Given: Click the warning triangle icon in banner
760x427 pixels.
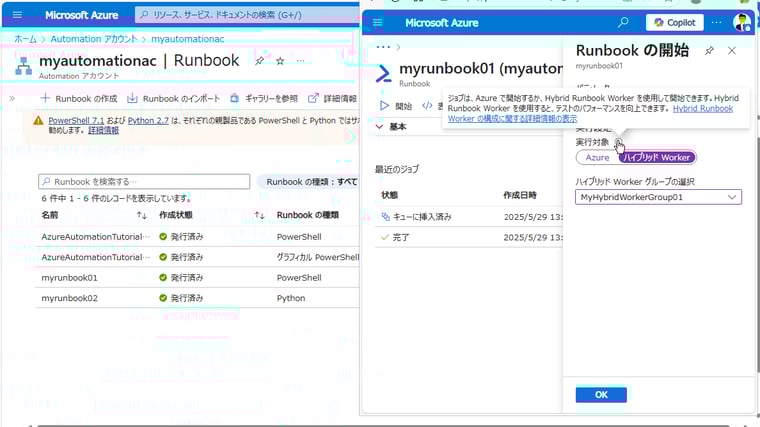Looking at the screenshot, I should click(x=38, y=121).
